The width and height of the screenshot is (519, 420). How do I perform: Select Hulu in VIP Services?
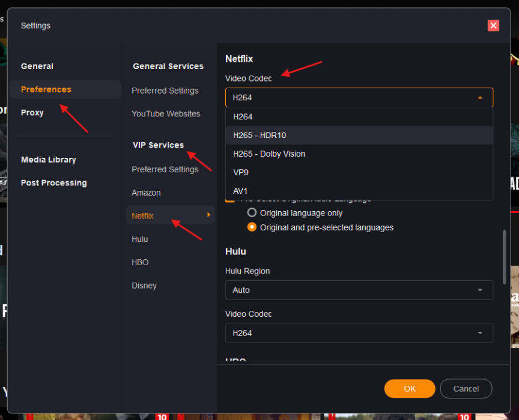point(140,239)
